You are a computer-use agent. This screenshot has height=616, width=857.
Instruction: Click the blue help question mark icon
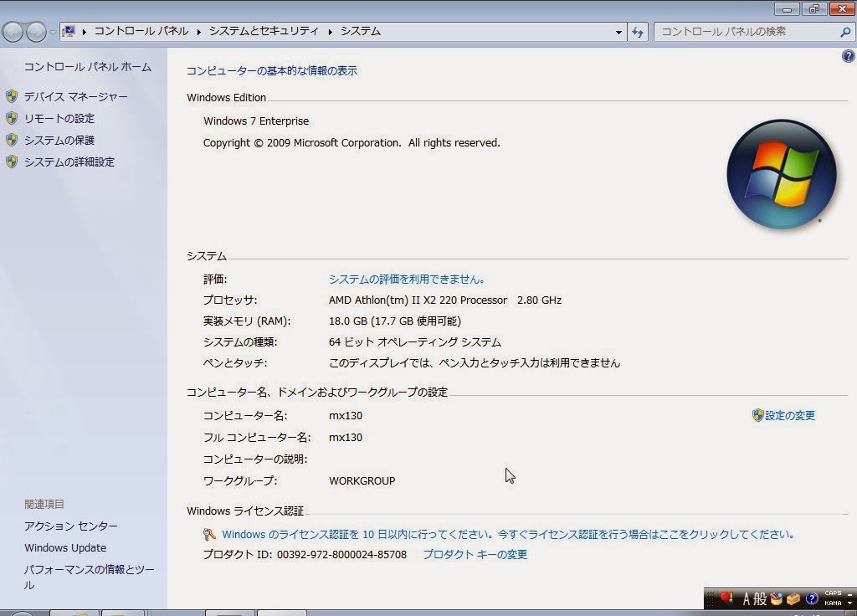coord(849,56)
